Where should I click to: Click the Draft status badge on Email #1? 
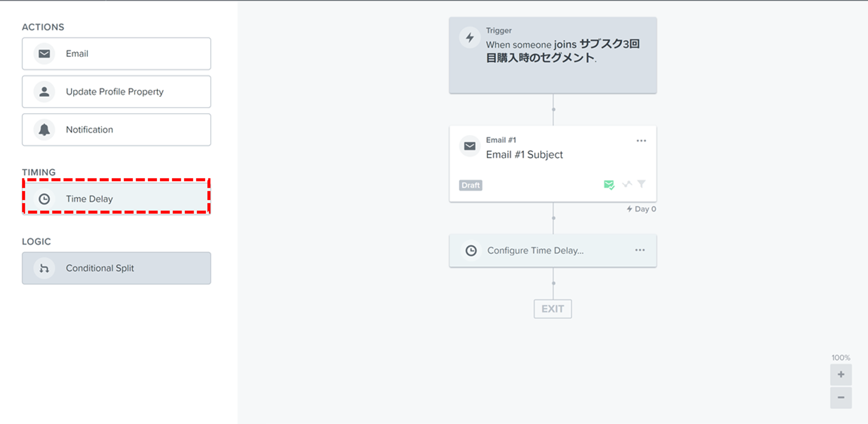470,185
